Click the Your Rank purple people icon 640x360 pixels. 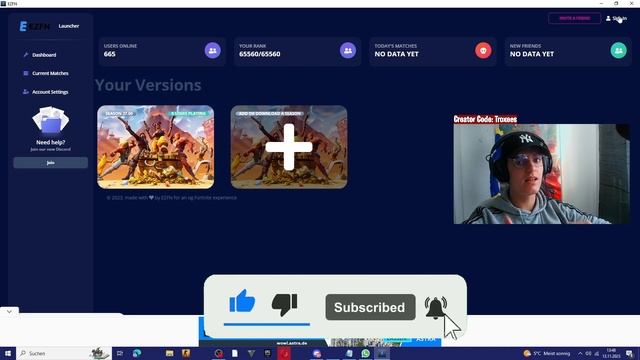coord(348,51)
